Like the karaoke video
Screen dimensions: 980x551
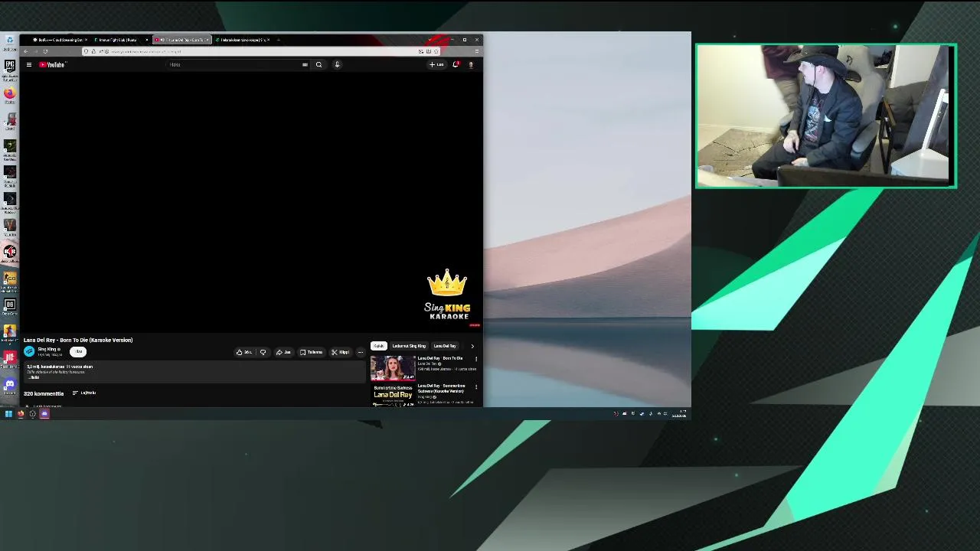pos(243,352)
